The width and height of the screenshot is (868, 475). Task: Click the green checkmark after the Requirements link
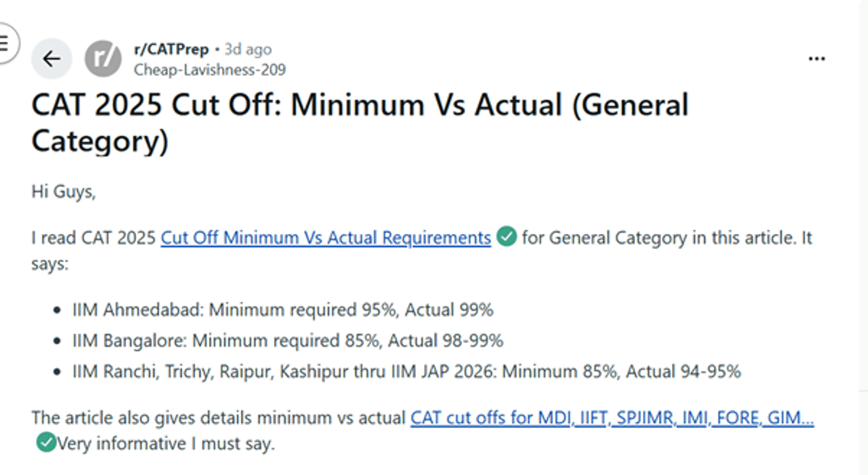(x=506, y=237)
